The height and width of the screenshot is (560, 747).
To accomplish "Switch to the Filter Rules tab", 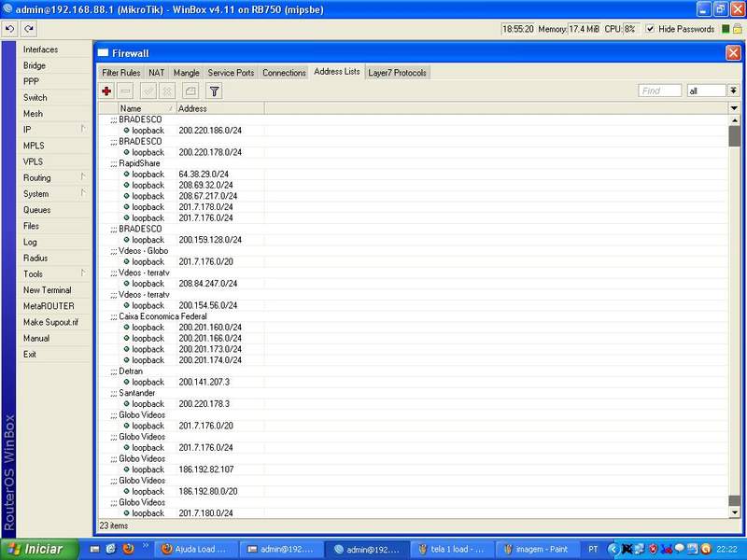I will coord(121,73).
